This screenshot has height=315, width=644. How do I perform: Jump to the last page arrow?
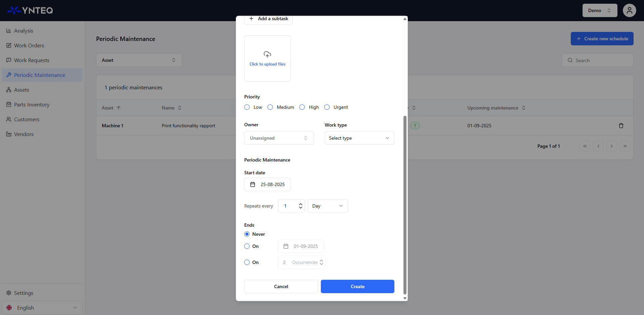pos(625,146)
